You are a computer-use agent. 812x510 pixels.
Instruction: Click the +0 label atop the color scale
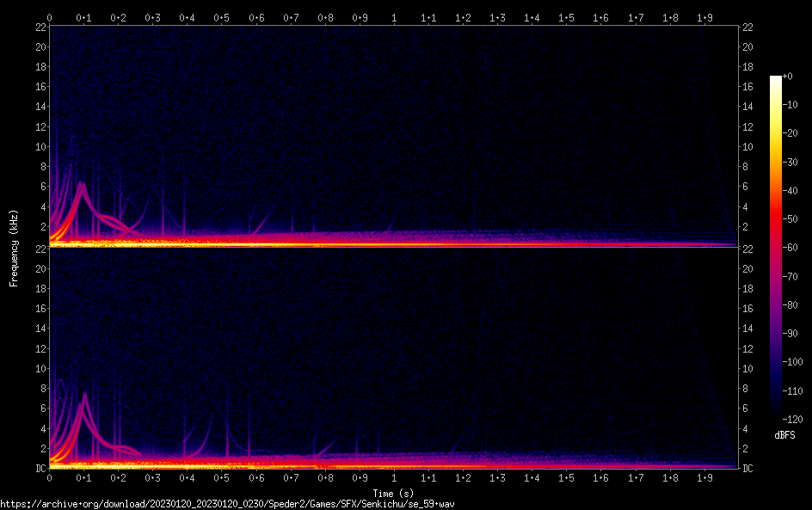[799, 77]
